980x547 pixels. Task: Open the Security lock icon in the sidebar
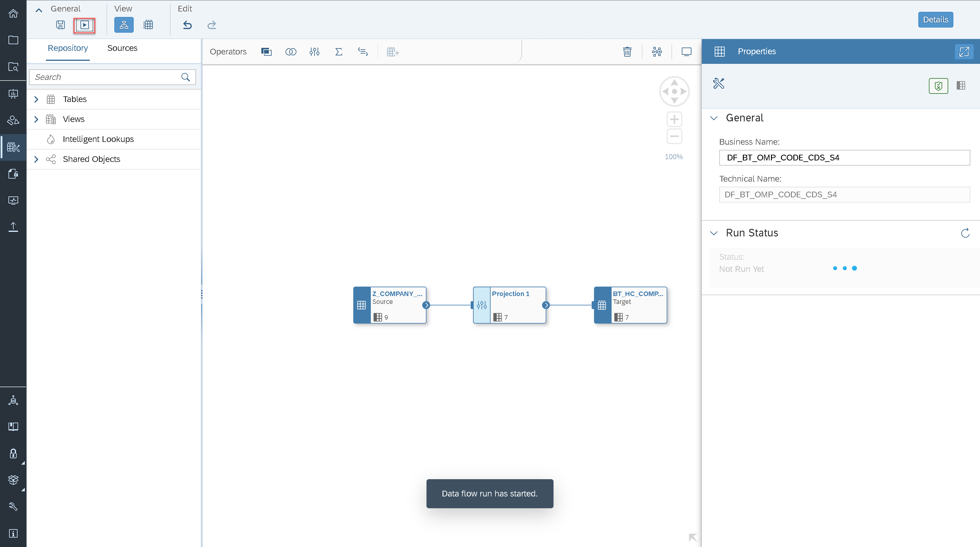pos(13,453)
